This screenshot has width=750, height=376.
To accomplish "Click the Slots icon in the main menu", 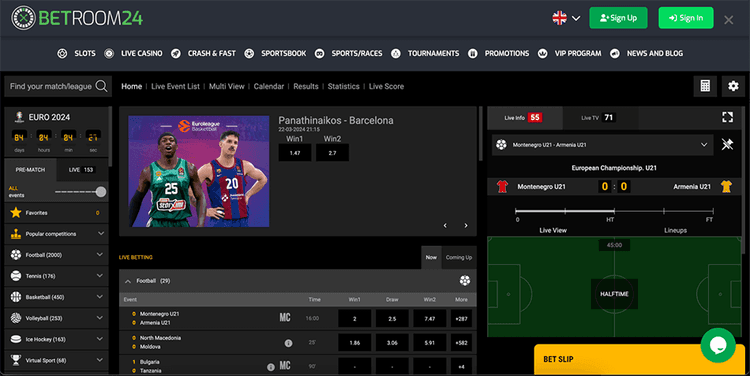I will [x=62, y=54].
